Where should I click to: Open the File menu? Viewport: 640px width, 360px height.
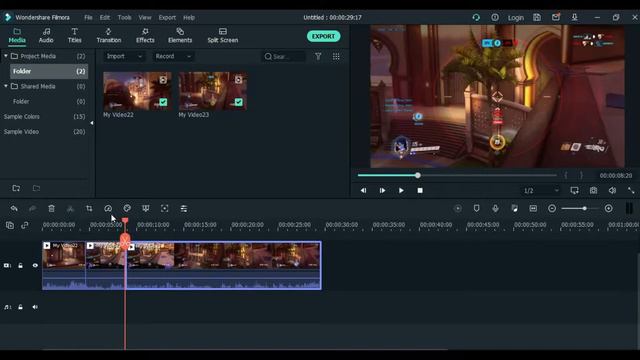click(x=88, y=18)
